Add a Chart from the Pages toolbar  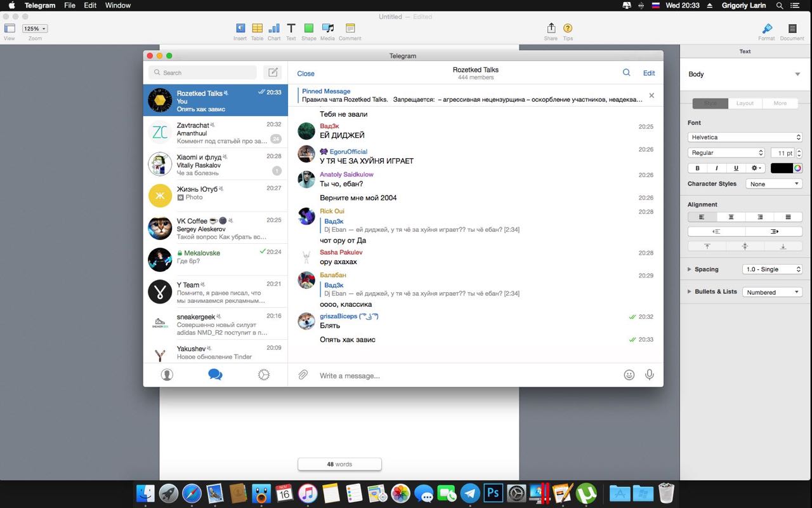[274, 28]
